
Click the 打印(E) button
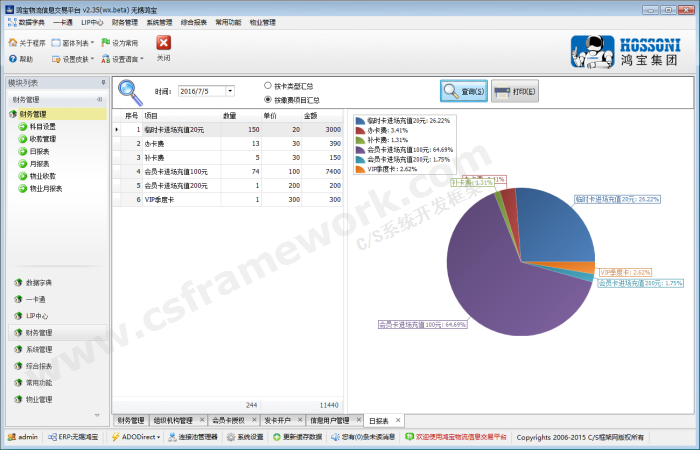[515, 91]
